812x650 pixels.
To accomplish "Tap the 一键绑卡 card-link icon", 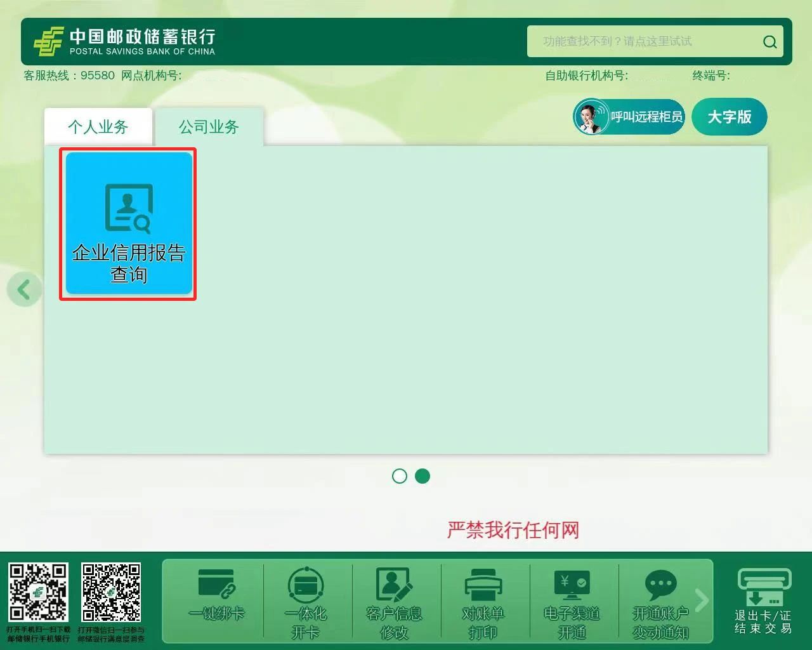I will 216,585.
